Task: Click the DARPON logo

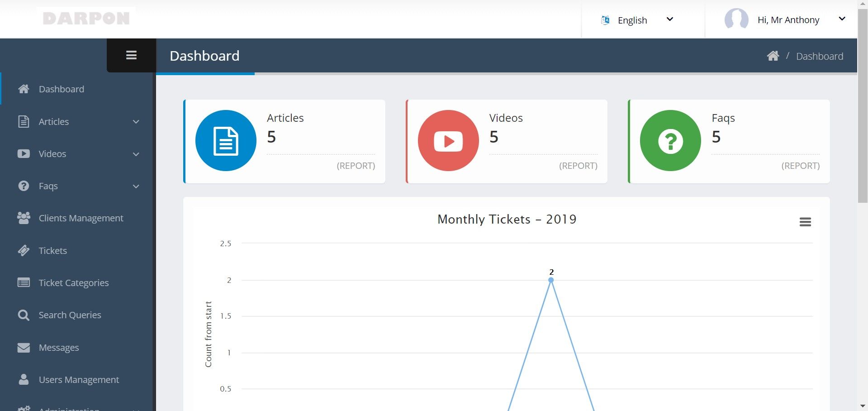Action: click(86, 18)
